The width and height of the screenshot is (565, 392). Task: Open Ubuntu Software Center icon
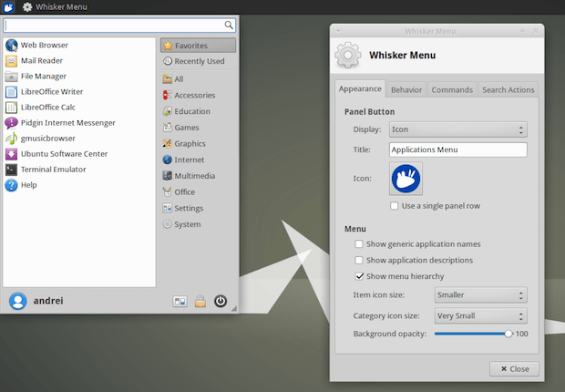point(11,154)
